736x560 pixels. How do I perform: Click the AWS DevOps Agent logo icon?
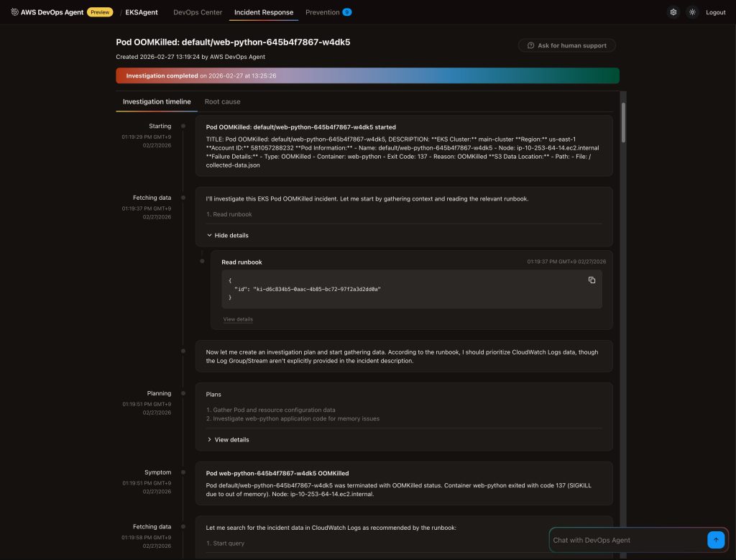(x=15, y=12)
